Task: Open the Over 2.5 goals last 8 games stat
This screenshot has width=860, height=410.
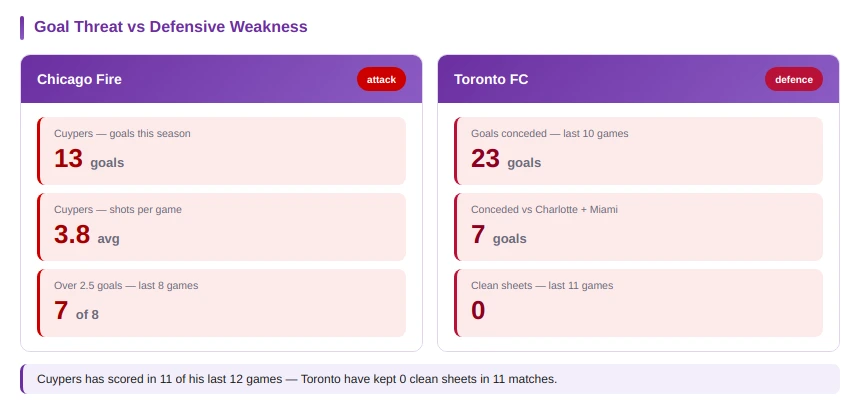Action: point(222,303)
